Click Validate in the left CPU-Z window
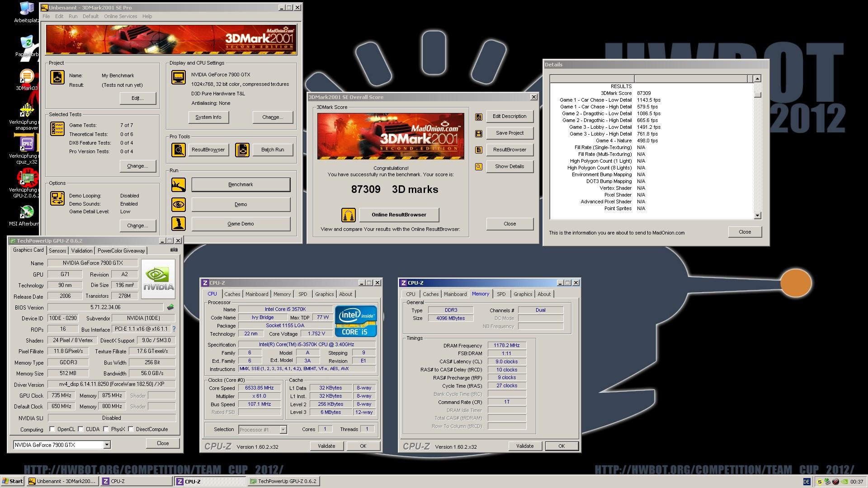The image size is (868, 488). click(326, 446)
